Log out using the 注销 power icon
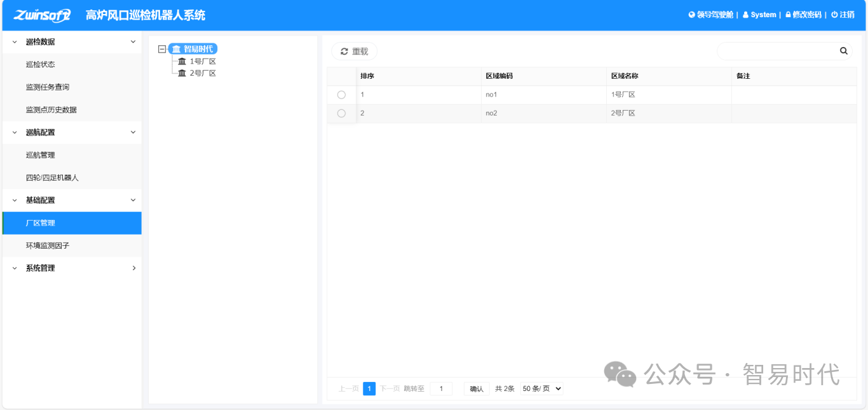This screenshot has height=410, width=868. (x=834, y=15)
